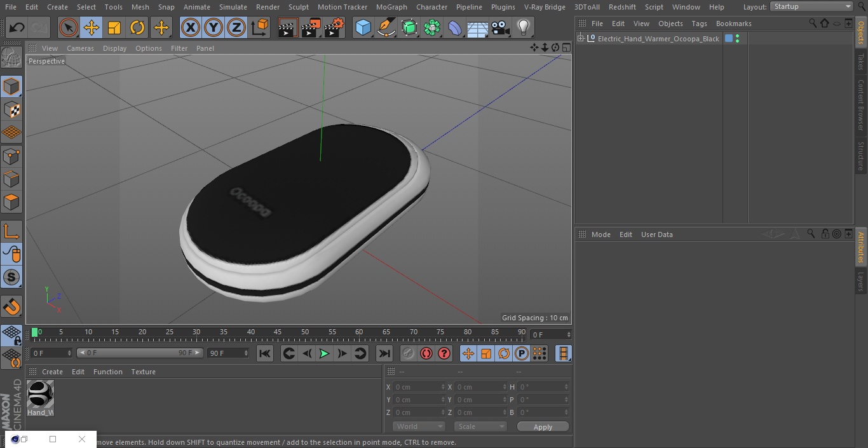Switch to Edges mode
The height and width of the screenshot is (448, 868).
click(x=11, y=179)
